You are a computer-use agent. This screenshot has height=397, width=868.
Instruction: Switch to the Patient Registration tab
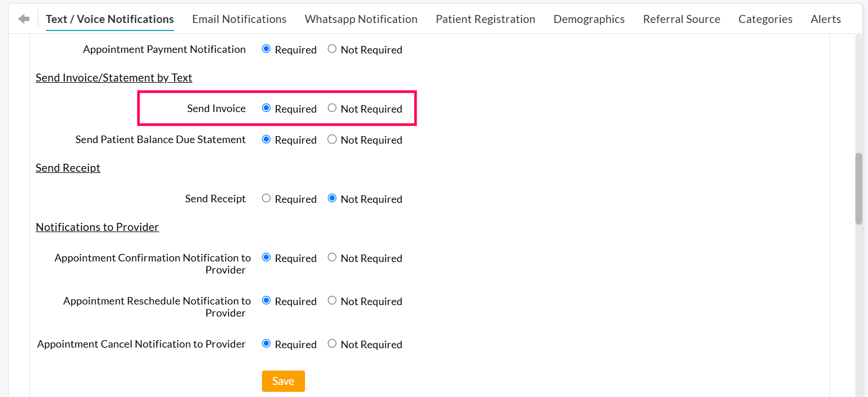(485, 18)
